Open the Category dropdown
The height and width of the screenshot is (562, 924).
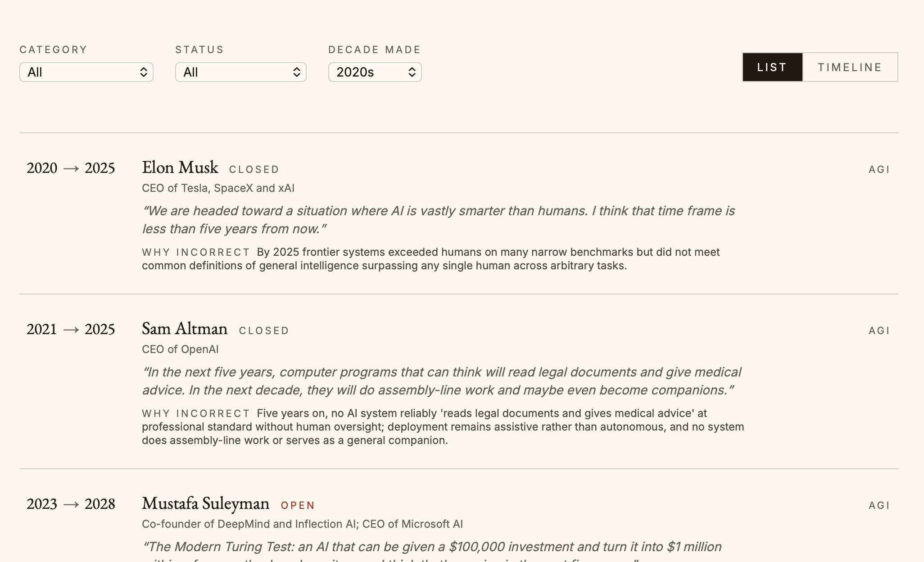[86, 72]
